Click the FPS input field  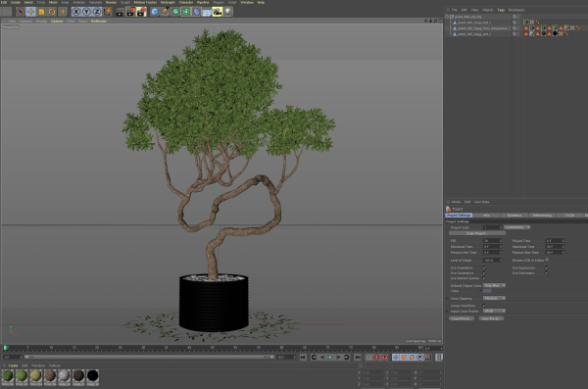click(x=491, y=241)
